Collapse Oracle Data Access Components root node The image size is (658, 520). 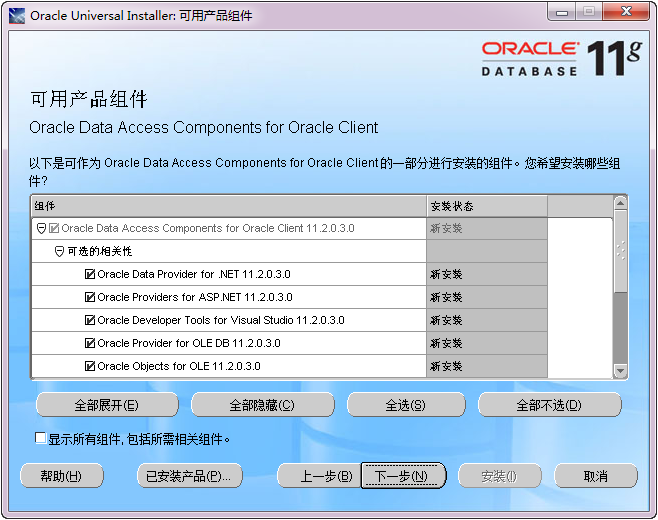pyautogui.click(x=41, y=229)
